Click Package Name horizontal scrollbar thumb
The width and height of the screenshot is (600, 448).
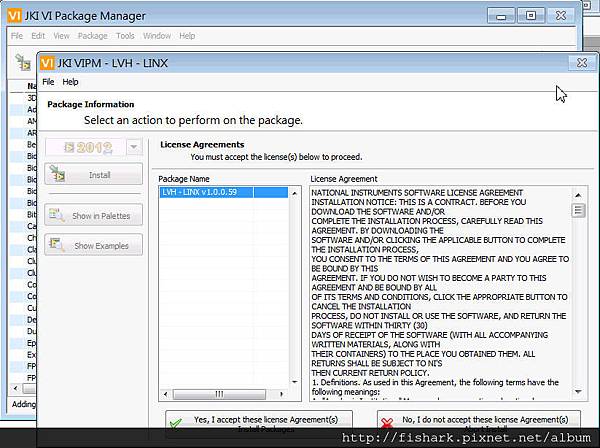[219, 394]
